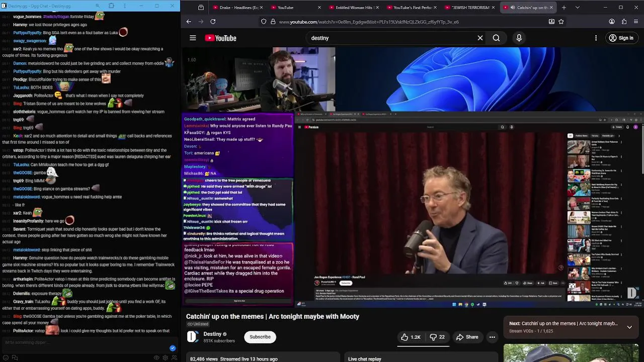The height and width of the screenshot is (362, 644).
Task: Open a new browser tab
Action: click(563, 8)
